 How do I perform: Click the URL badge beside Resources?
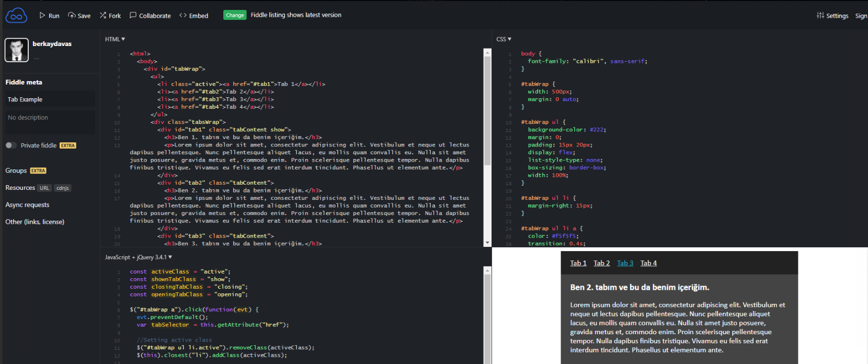pos(44,188)
